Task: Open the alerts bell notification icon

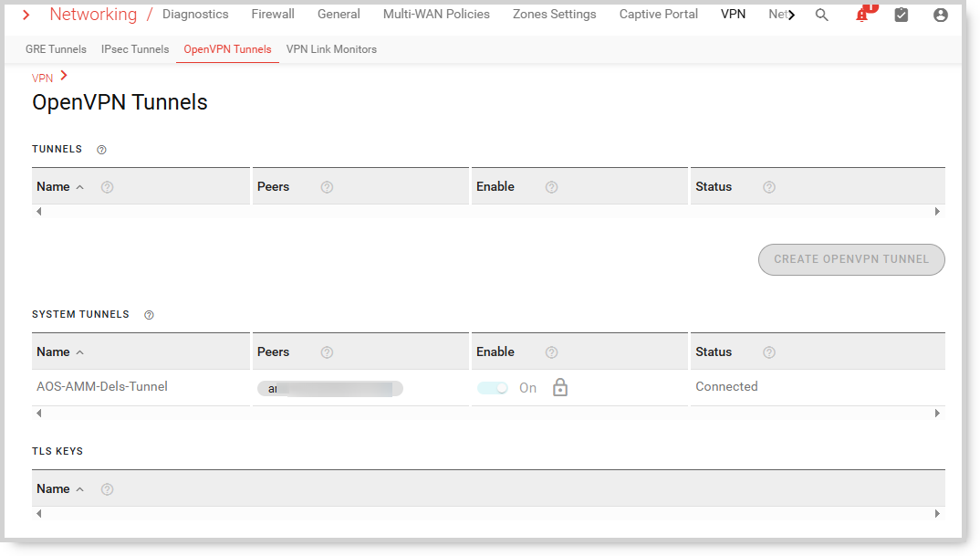Action: [x=861, y=16]
